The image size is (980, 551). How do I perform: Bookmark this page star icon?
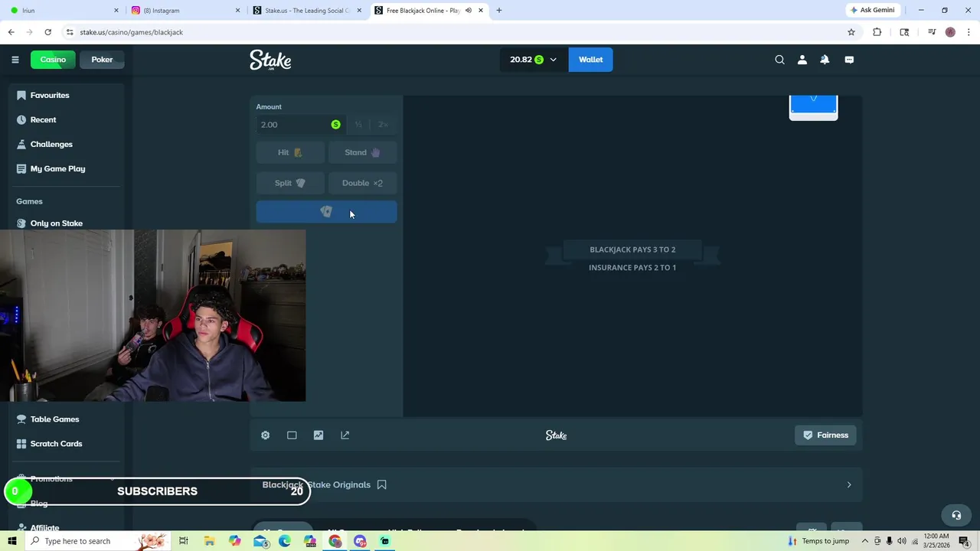[851, 32]
